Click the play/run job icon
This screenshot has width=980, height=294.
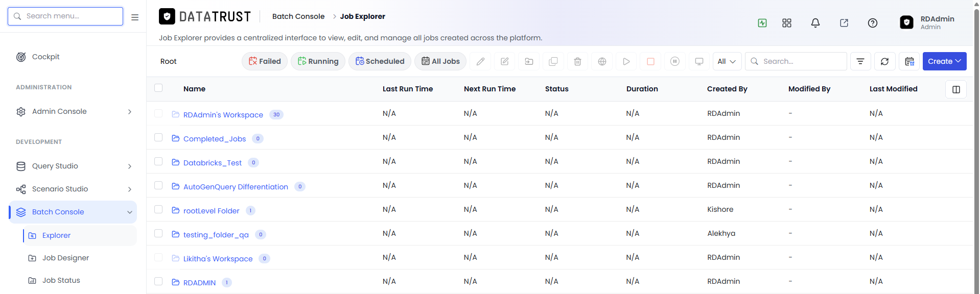click(x=626, y=61)
